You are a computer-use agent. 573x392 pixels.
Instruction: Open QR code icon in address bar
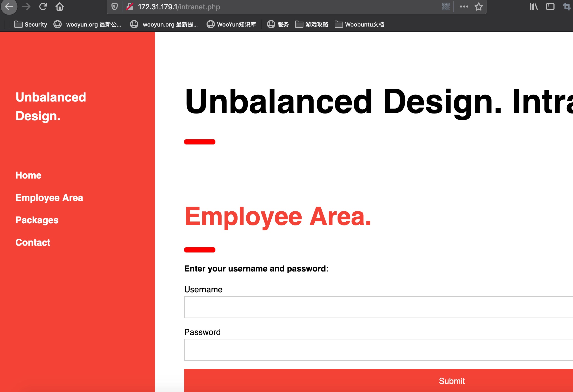point(446,7)
